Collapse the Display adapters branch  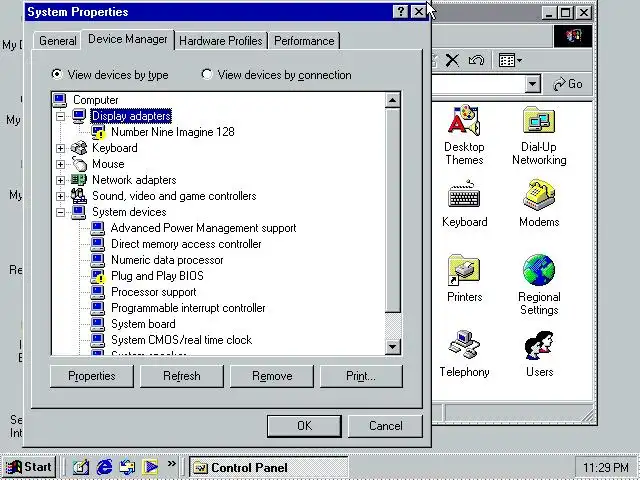[x=60, y=116]
